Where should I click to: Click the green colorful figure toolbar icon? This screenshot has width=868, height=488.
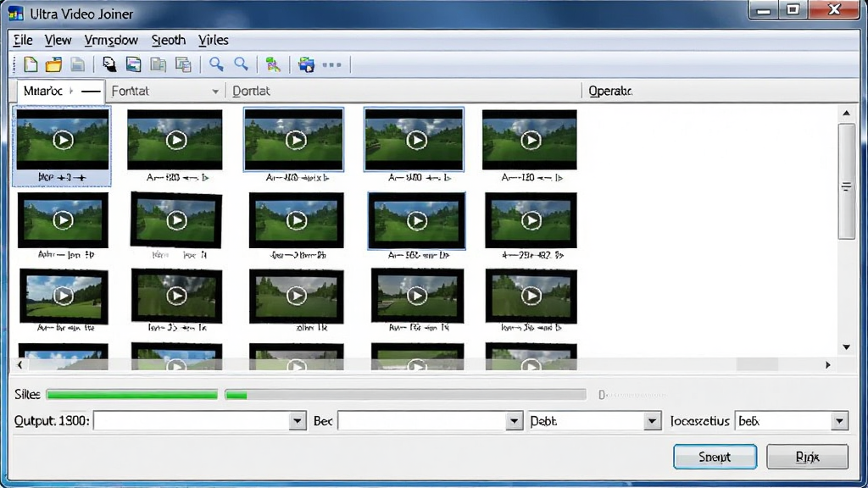pyautogui.click(x=273, y=64)
